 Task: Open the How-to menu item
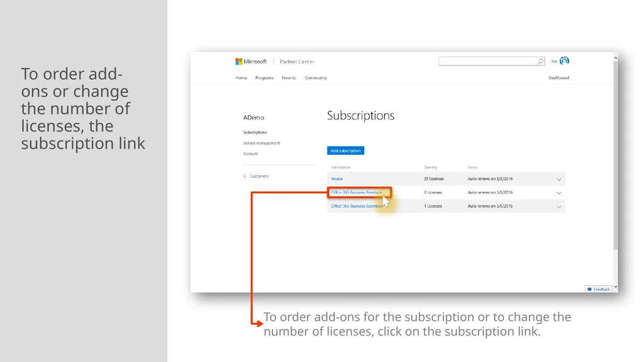point(289,77)
